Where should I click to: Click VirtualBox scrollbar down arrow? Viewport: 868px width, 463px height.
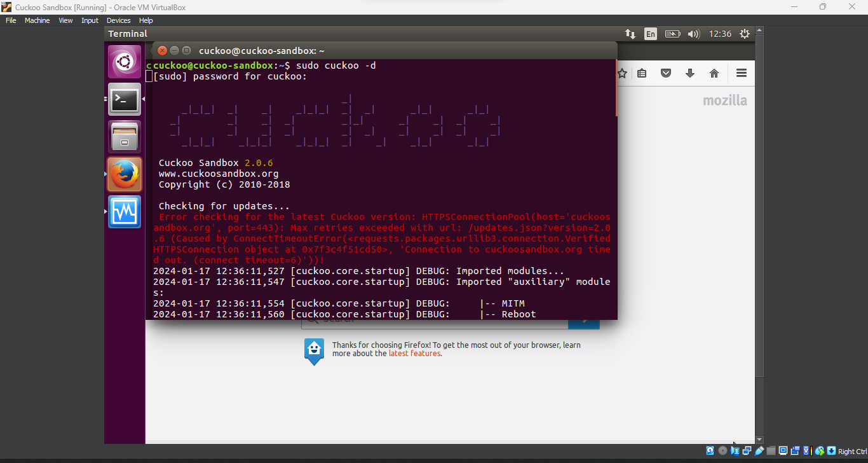click(759, 439)
